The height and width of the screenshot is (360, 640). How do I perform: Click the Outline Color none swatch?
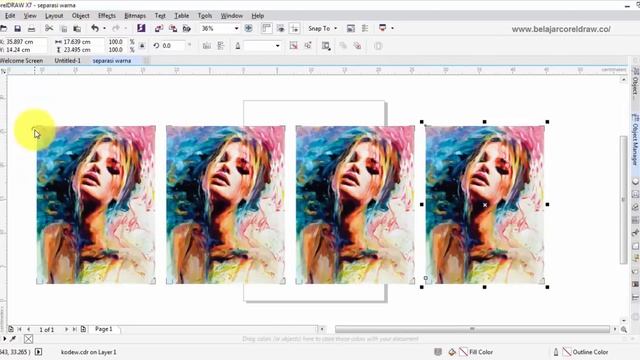coord(567,352)
